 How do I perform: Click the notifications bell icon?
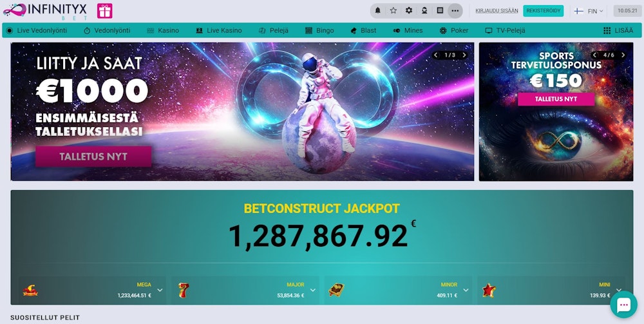(378, 11)
